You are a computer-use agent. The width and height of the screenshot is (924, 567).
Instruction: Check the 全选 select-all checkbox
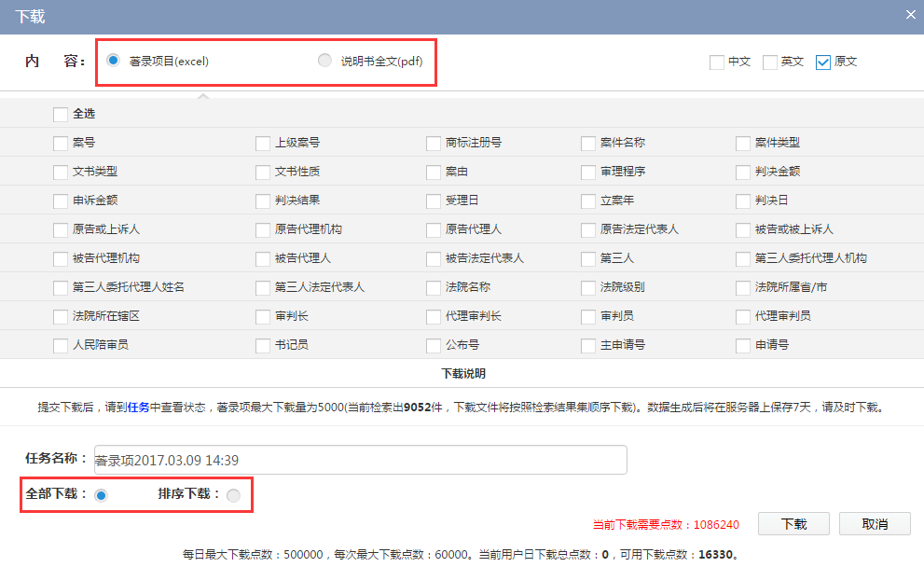pos(61,115)
